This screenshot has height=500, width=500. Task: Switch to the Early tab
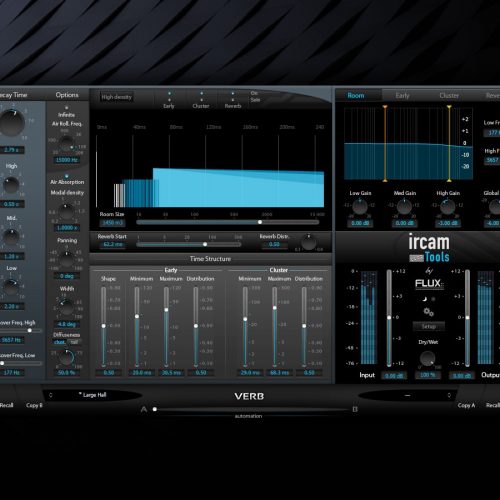tap(402, 96)
